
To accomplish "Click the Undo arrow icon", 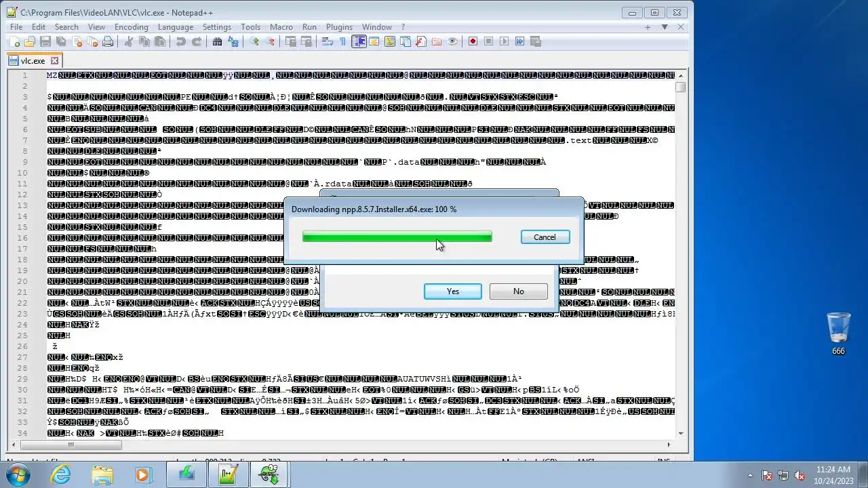I will click(180, 41).
